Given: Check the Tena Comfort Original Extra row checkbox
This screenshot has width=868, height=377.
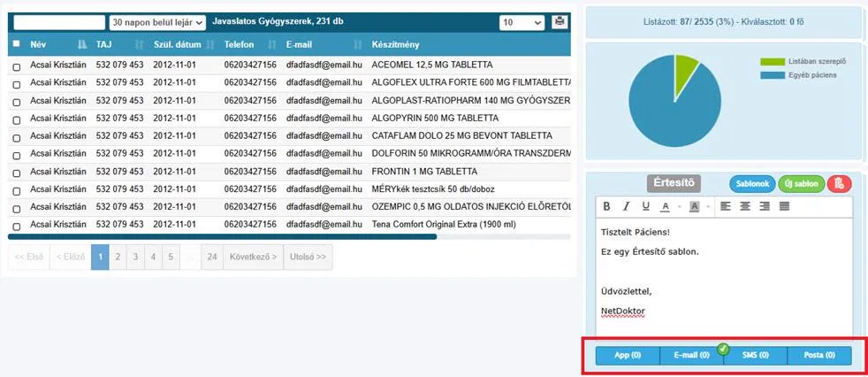Looking at the screenshot, I should (x=17, y=227).
